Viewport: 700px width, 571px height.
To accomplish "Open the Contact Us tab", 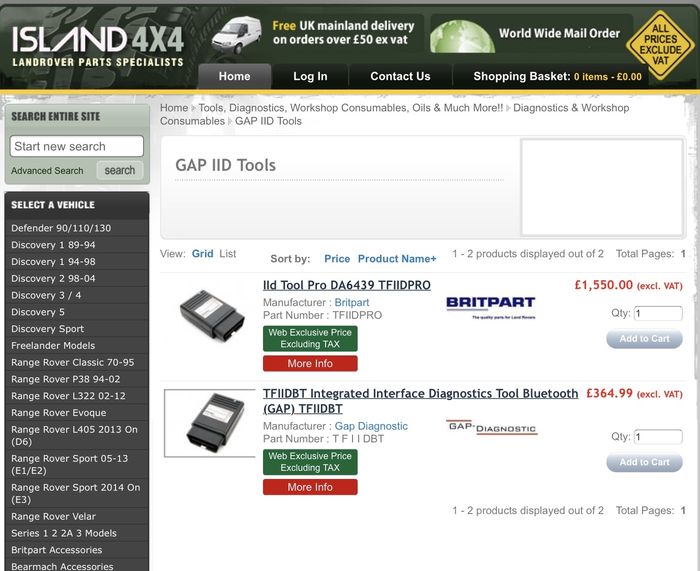I will tap(400, 76).
